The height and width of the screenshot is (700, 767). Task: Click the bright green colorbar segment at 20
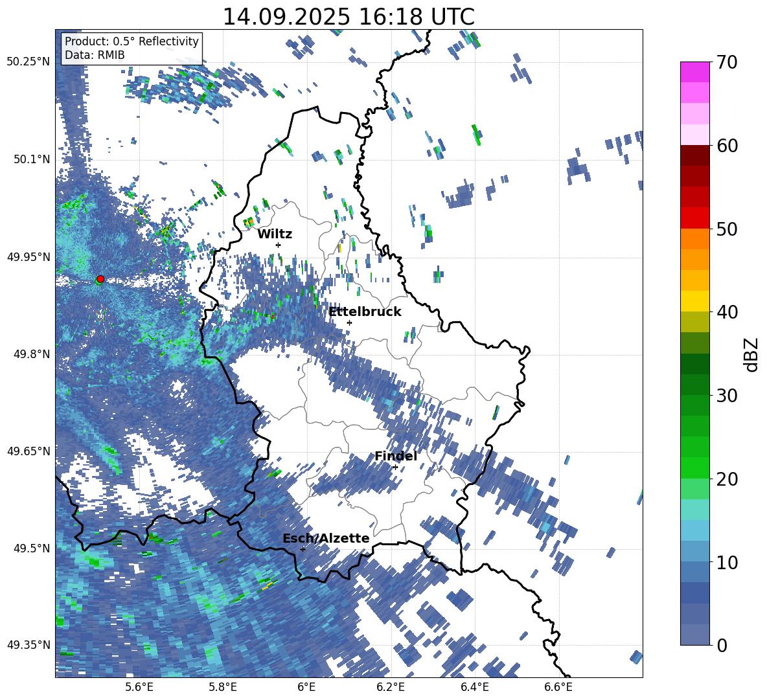click(694, 468)
